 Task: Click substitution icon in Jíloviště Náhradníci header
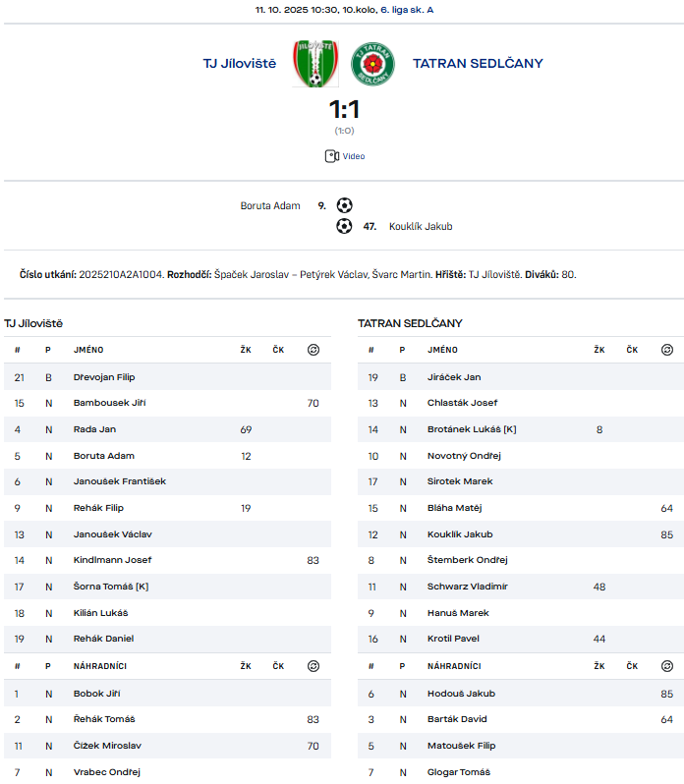click(313, 666)
